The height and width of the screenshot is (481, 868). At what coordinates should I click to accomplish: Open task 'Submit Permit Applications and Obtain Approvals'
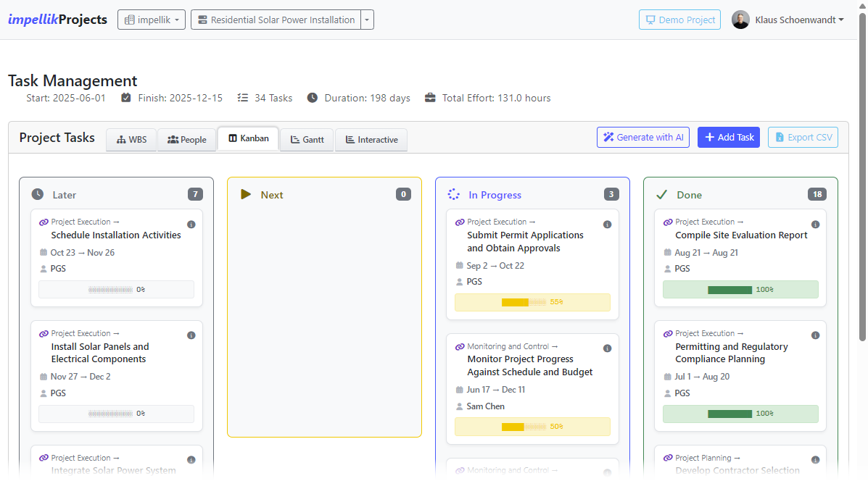(x=525, y=242)
